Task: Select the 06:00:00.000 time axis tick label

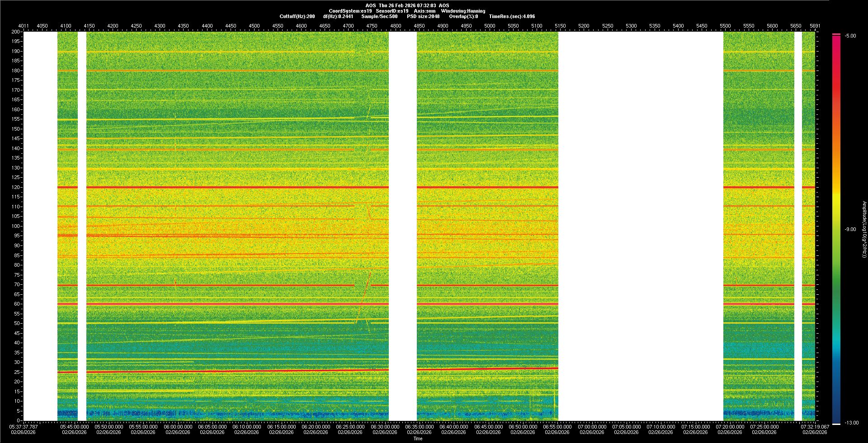Action: [x=178, y=426]
